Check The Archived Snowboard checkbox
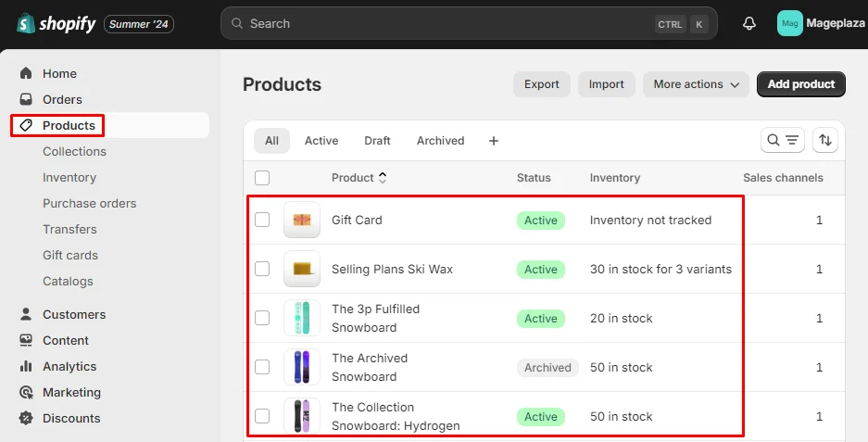Screen dimensions: 868x442 tap(262, 367)
